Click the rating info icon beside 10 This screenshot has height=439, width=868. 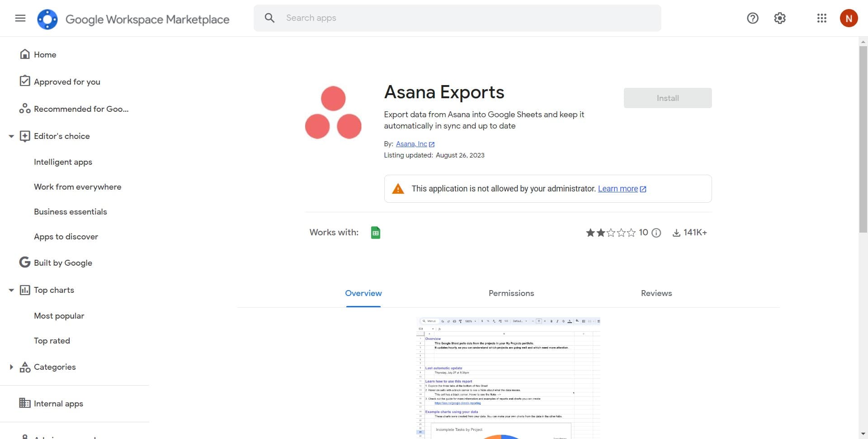tap(656, 233)
